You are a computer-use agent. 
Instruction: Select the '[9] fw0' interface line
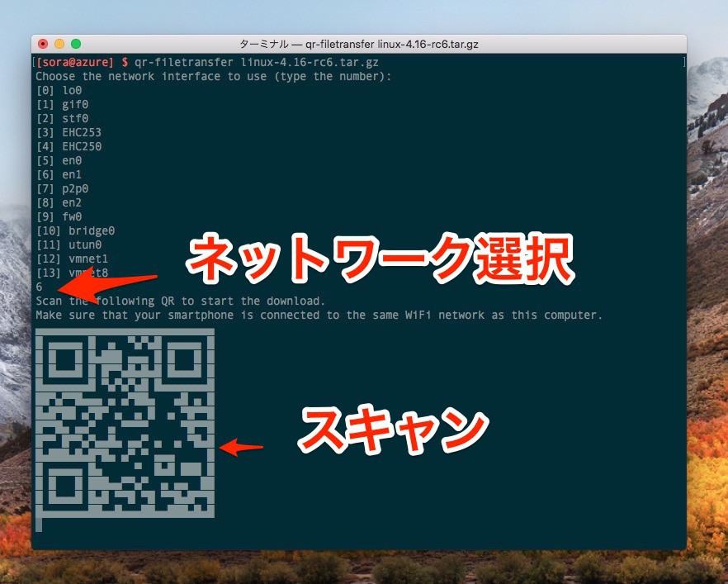point(59,216)
